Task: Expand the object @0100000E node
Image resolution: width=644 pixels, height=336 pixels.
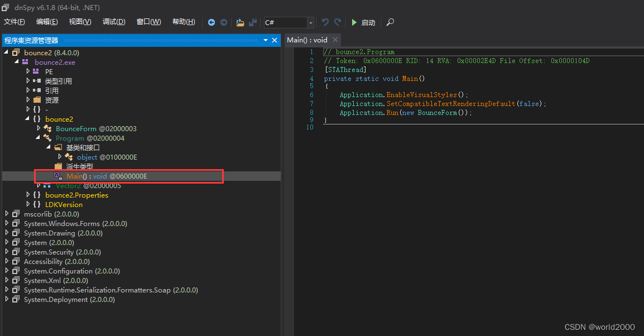Action: [x=60, y=156]
